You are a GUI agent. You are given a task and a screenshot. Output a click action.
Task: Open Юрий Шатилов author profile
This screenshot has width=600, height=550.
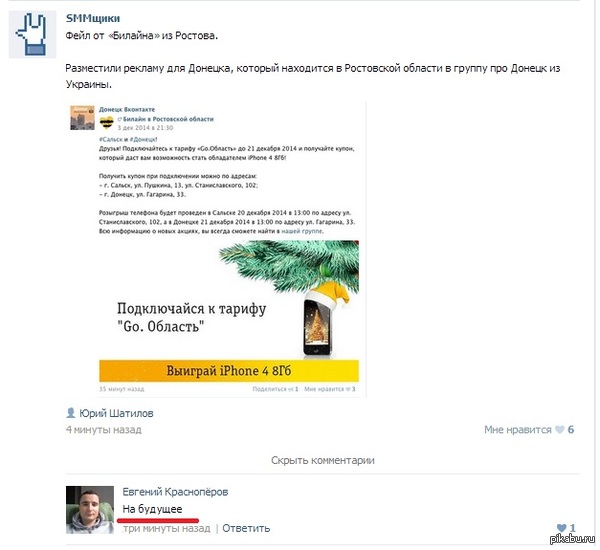(116, 413)
